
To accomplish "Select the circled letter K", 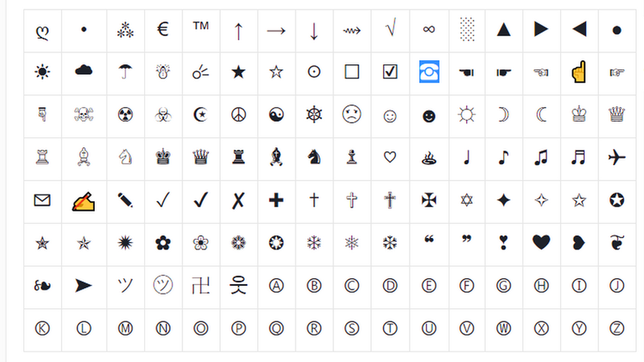I will tap(43, 328).
